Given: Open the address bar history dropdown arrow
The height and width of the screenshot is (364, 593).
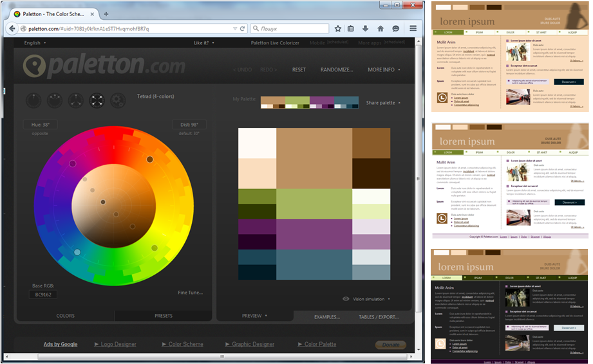Looking at the screenshot, I should 235,29.
